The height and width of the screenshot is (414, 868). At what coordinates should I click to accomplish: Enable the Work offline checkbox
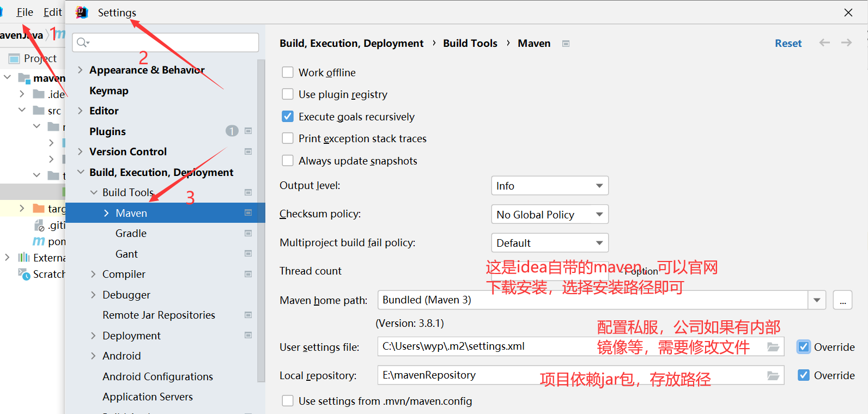(x=288, y=72)
